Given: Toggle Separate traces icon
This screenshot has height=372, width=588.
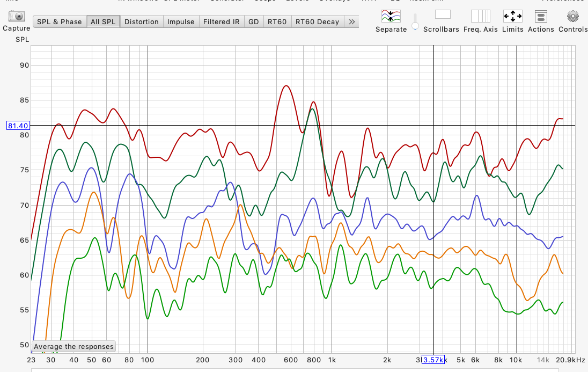Looking at the screenshot, I should (391, 16).
